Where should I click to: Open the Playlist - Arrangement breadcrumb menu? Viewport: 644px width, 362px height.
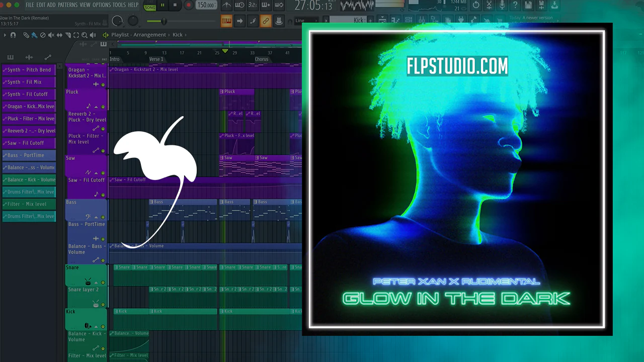coord(138,35)
